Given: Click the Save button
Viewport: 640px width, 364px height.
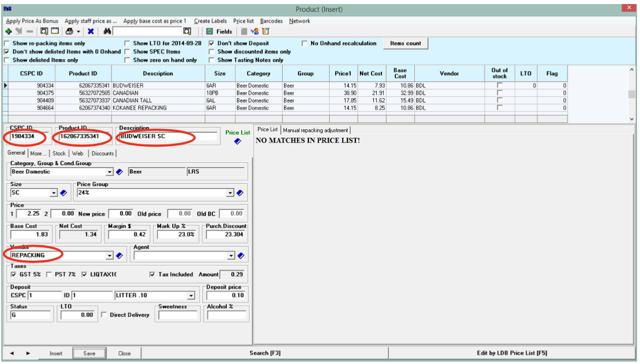Looking at the screenshot, I should click(89, 354).
